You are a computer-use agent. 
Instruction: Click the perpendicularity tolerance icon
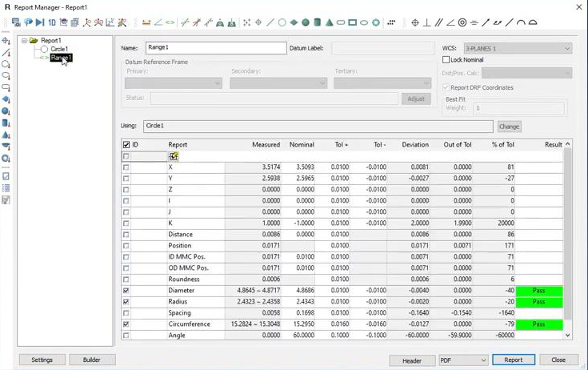coord(426,22)
